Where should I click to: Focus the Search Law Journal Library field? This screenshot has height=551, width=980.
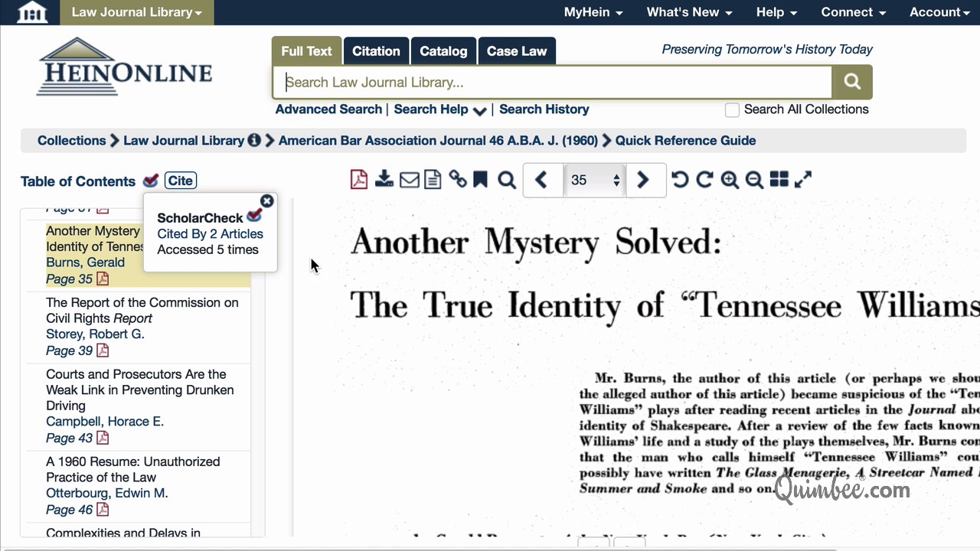pyautogui.click(x=553, y=82)
